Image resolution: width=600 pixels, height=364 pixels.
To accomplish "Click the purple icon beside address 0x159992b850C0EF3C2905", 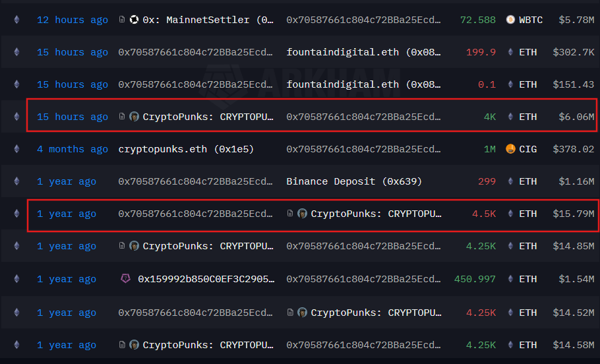I will (125, 279).
